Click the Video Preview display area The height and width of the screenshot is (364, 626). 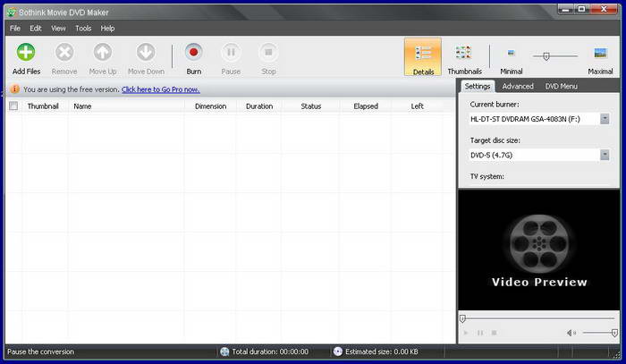539,250
